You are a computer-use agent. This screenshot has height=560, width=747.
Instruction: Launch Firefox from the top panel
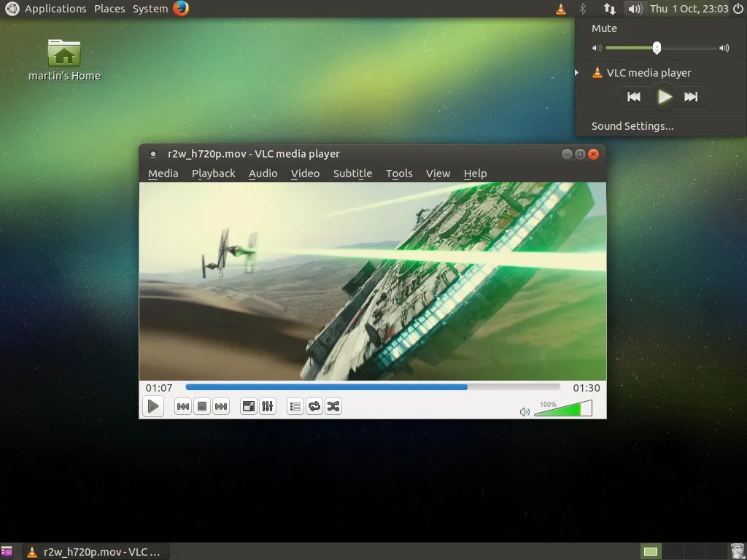pyautogui.click(x=181, y=9)
